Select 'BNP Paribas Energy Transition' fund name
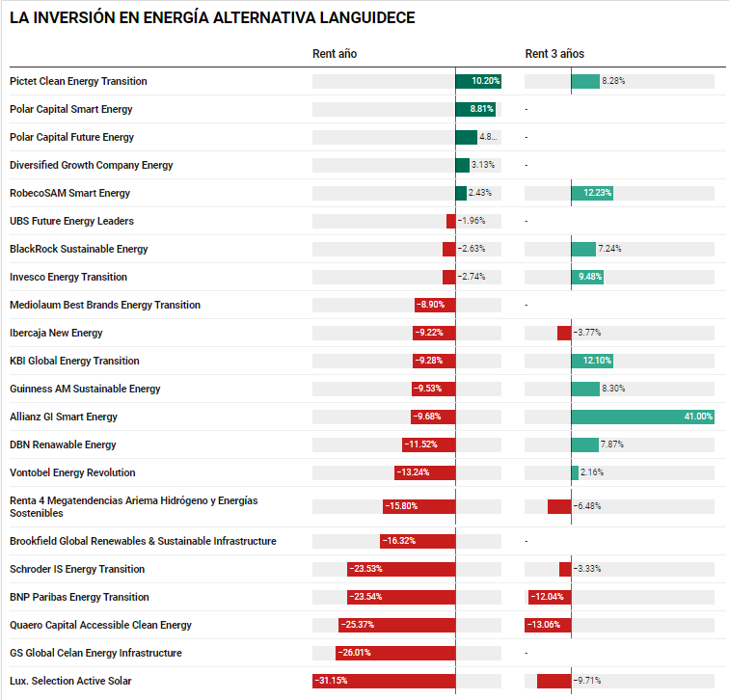The width and height of the screenshot is (729, 700). click(x=79, y=597)
